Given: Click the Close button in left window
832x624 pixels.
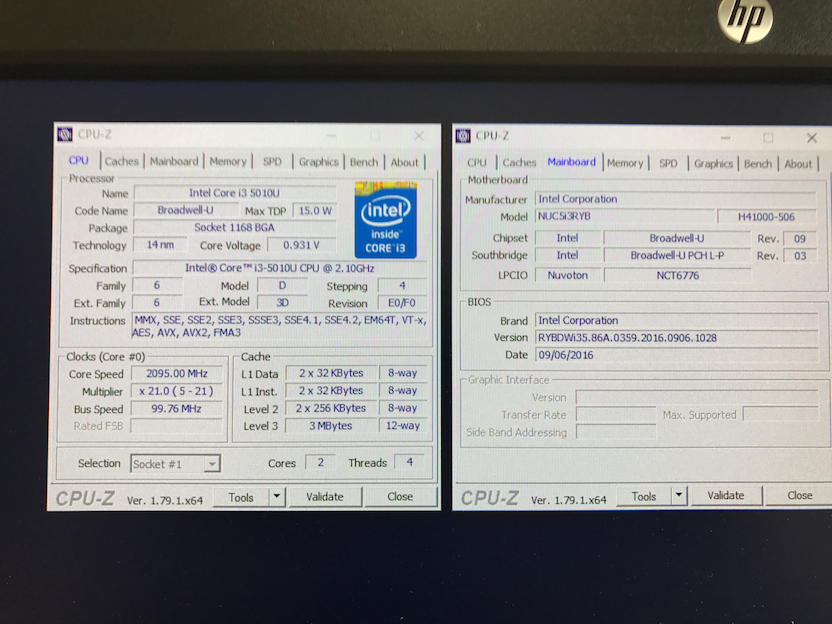Looking at the screenshot, I should point(400,497).
